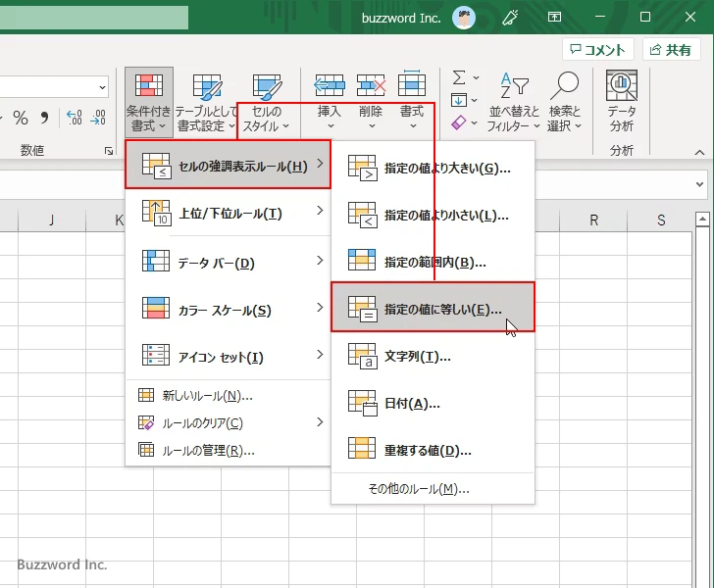Choose 指定の範囲内(B) between rule

coord(433,263)
